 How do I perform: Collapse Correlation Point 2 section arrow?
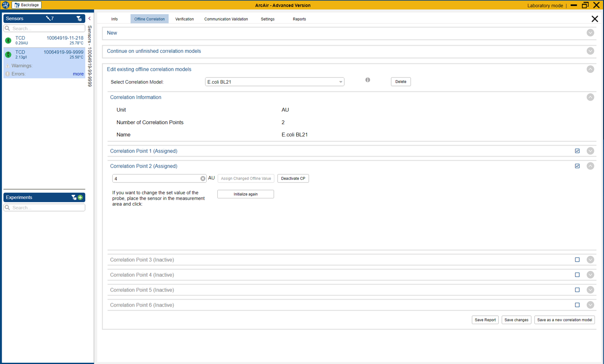point(590,166)
